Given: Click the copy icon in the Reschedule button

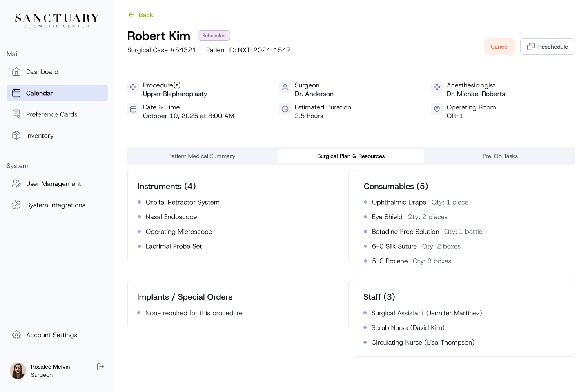Looking at the screenshot, I should [531, 47].
